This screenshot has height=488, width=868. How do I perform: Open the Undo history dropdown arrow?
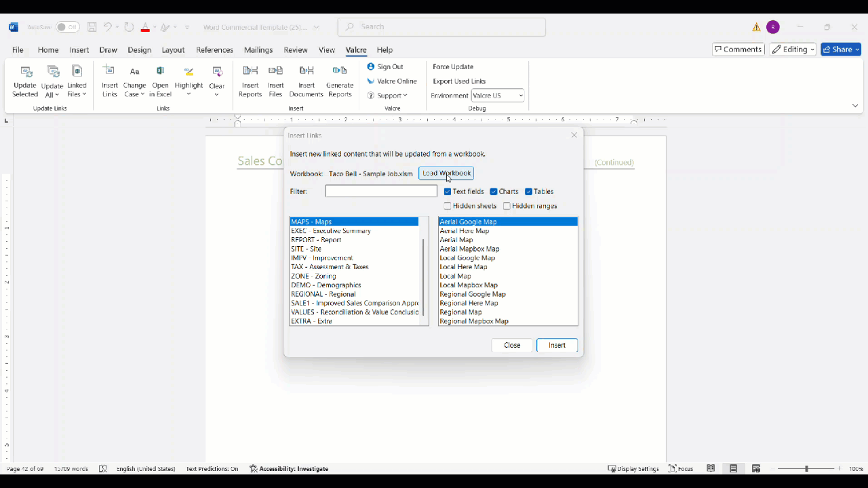point(117,27)
